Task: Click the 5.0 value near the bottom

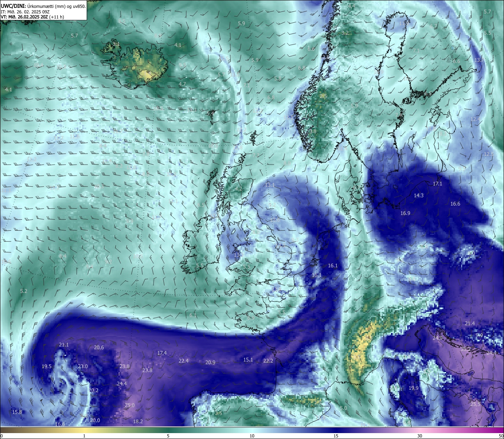Action: (344, 409)
